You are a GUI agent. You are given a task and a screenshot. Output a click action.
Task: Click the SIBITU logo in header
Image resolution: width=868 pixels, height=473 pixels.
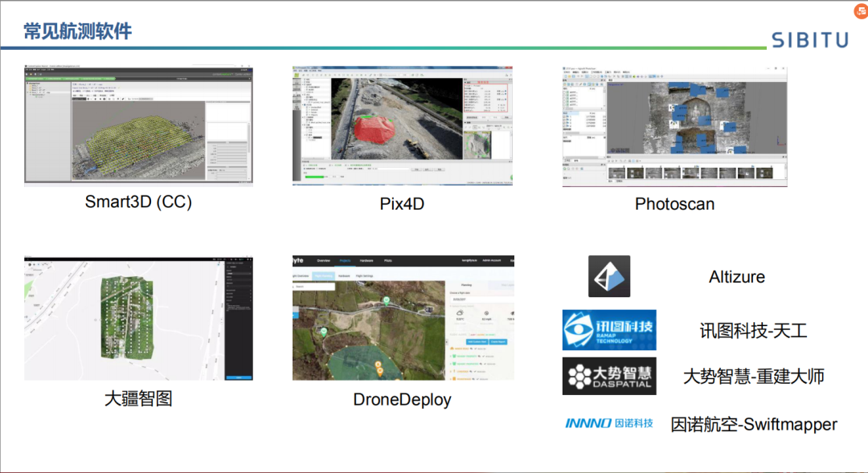coord(810,40)
